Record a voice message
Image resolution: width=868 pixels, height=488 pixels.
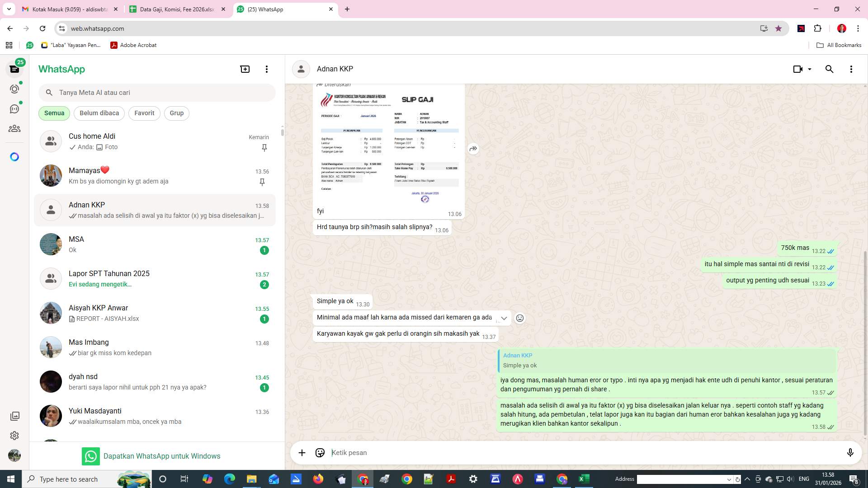(x=850, y=452)
